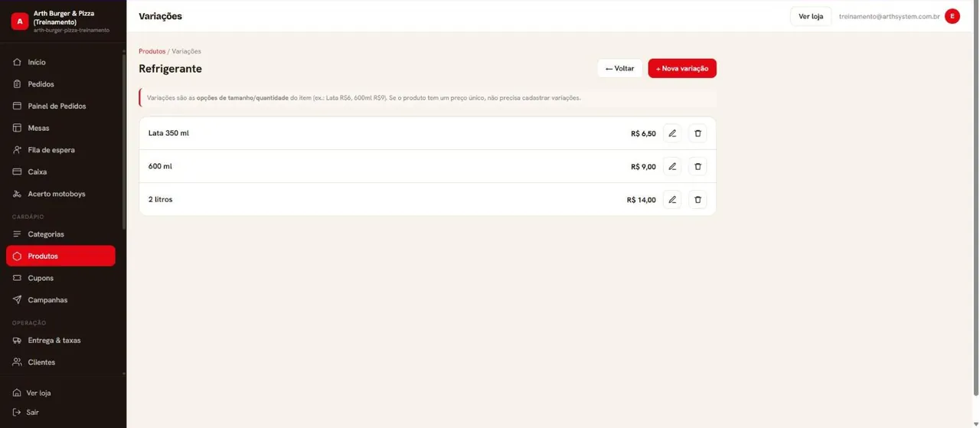
Task: Delete the 2 litros variation
Action: tap(697, 200)
